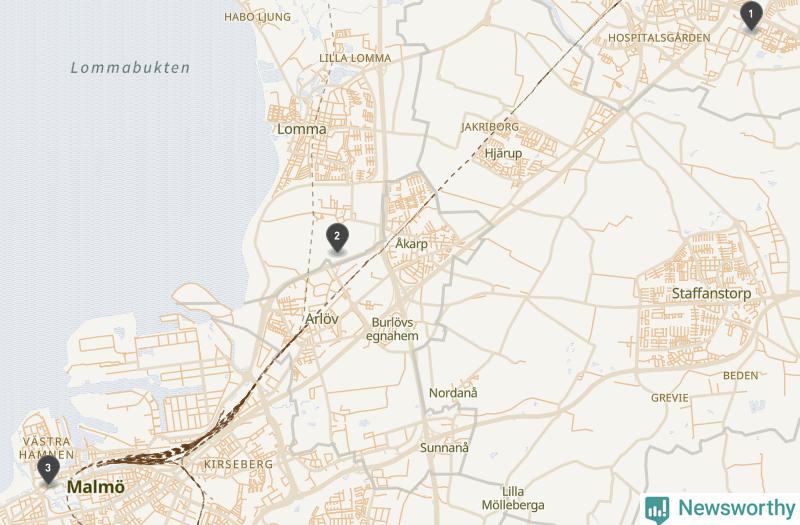Click the Kirseberg district label
800x525 pixels.
click(238, 464)
